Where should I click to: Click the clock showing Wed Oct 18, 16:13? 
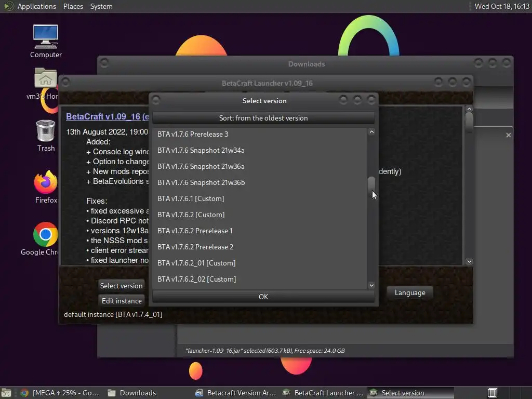pos(502,6)
